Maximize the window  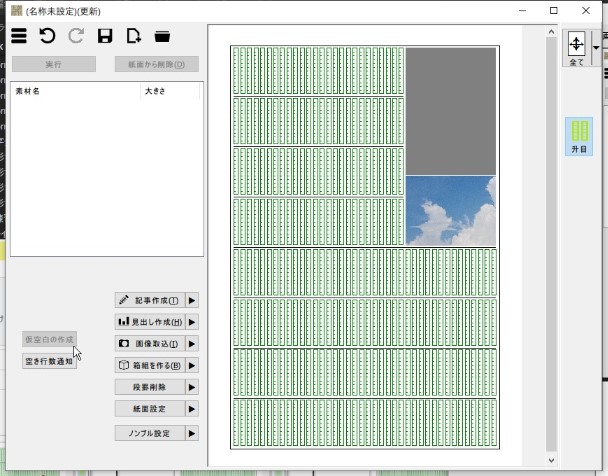tap(554, 10)
